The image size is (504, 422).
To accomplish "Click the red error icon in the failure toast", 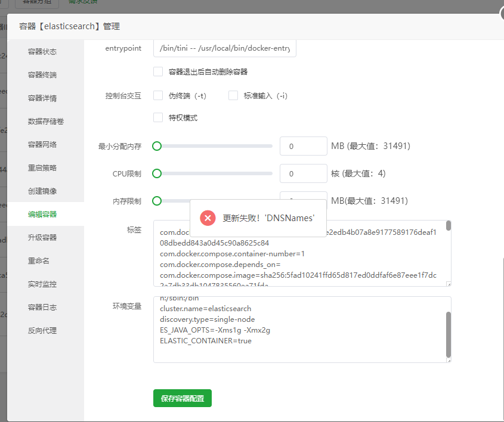I will tap(208, 218).
